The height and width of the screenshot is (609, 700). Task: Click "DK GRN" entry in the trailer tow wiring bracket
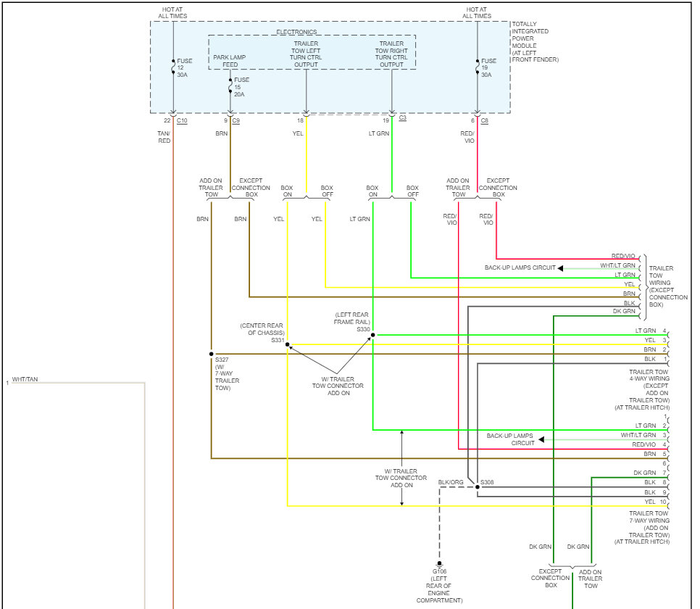(x=624, y=312)
